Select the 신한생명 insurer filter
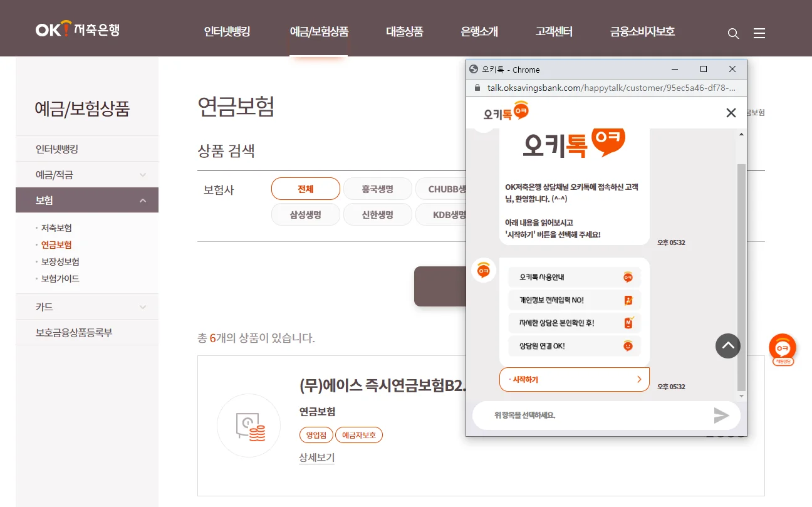812x507 pixels. coord(377,214)
